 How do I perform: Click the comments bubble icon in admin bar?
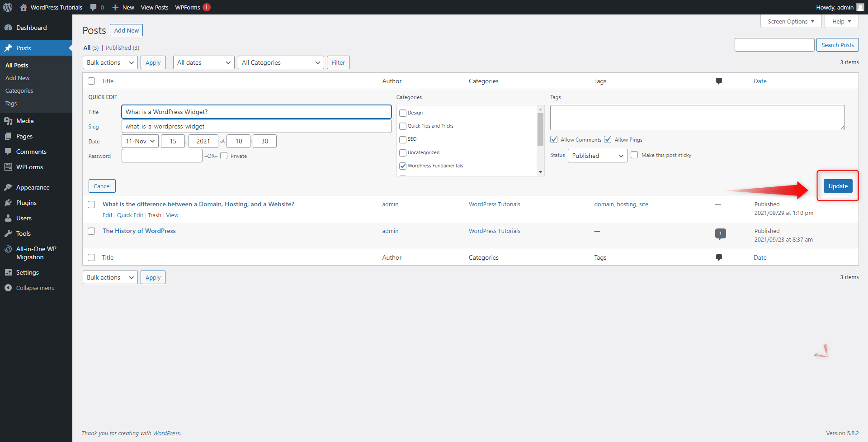tap(93, 7)
